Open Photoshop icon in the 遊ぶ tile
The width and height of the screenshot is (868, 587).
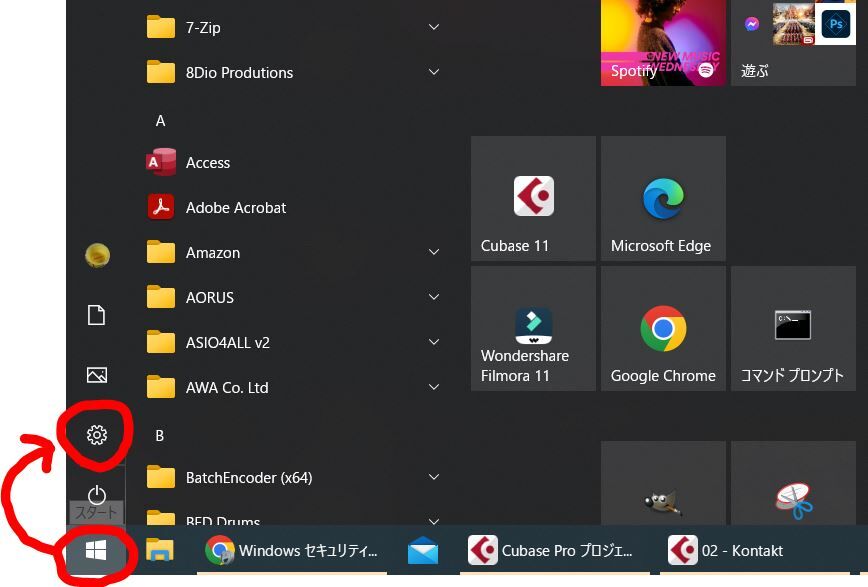point(835,24)
